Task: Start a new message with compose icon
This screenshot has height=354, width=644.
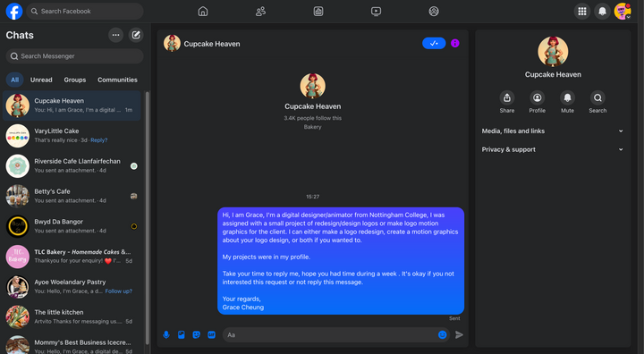Action: coord(136,35)
